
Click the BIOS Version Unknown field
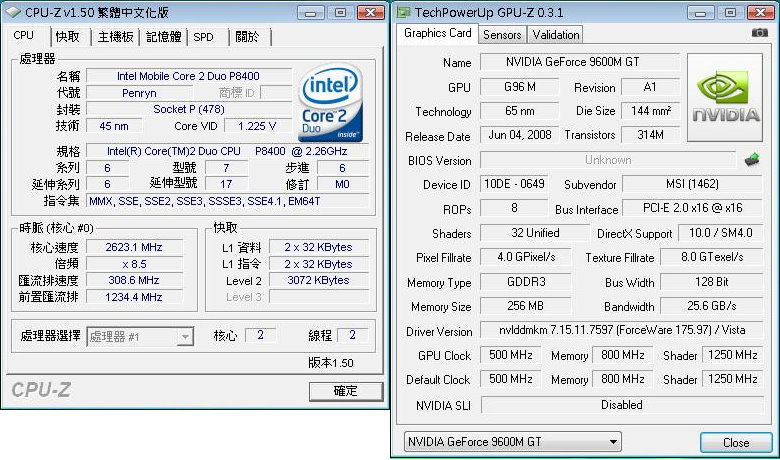coord(607,160)
